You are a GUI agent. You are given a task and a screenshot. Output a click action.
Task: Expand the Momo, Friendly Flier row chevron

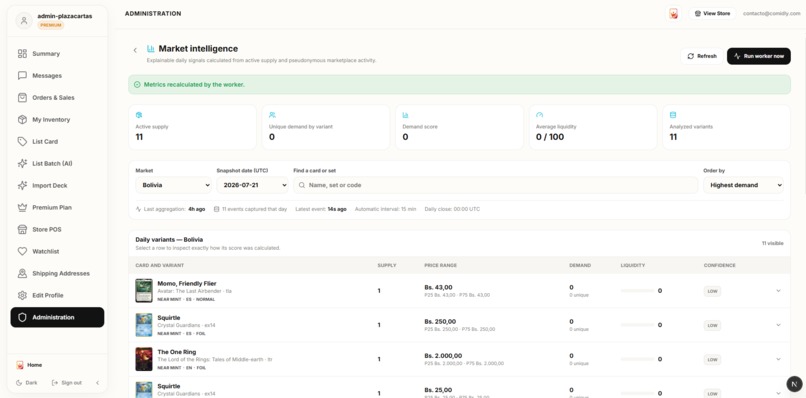click(778, 291)
